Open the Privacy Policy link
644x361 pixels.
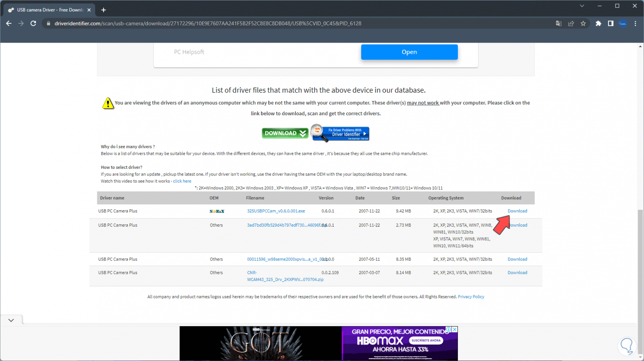(471, 297)
